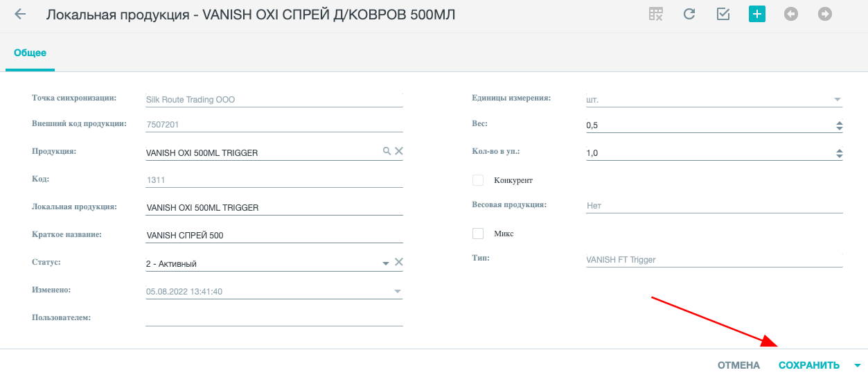
Task: Clear the Продукция field with X
Action: tap(399, 151)
